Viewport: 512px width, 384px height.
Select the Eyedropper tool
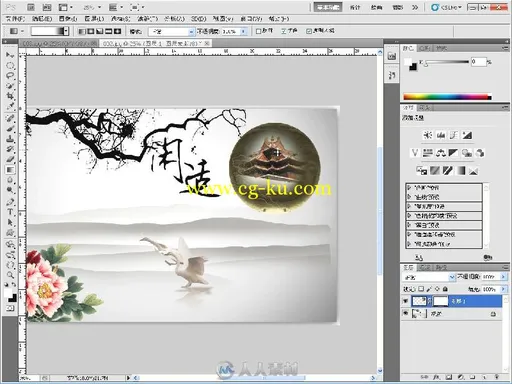coord(10,107)
